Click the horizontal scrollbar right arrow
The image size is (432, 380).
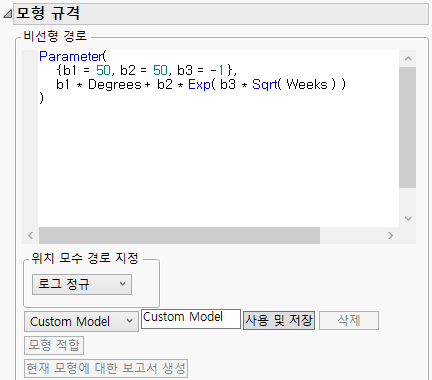[390, 236]
